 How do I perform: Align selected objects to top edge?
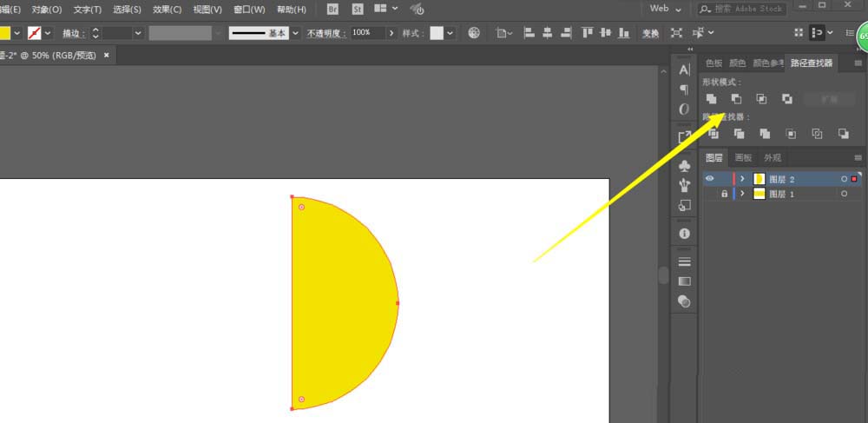(588, 33)
